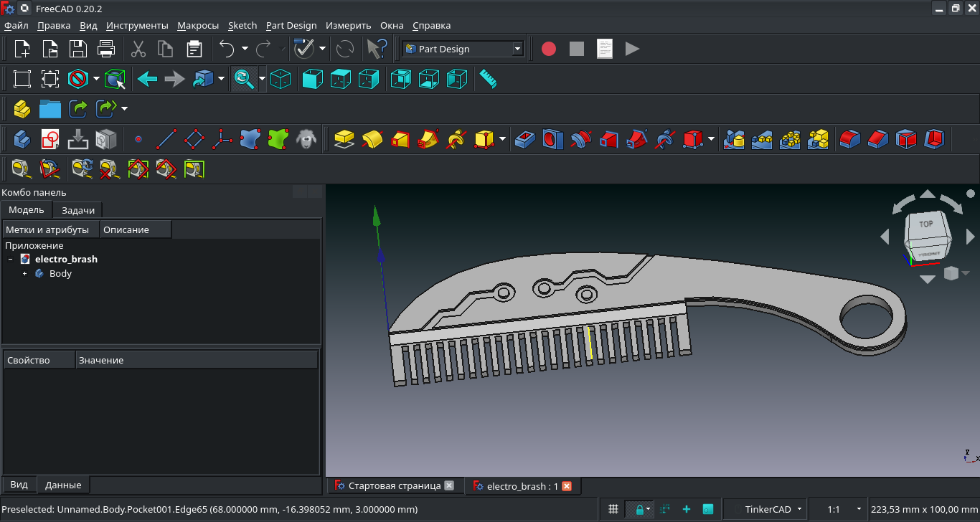Click the Свойство column header

point(39,360)
